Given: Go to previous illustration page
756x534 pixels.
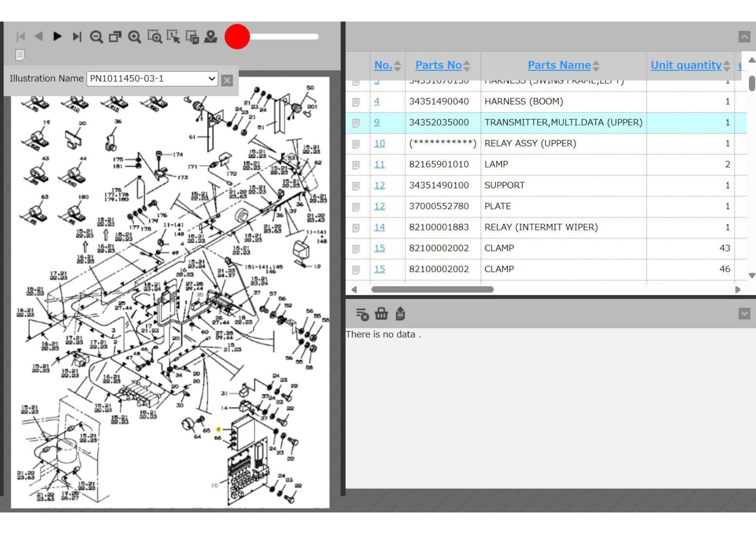Looking at the screenshot, I should tap(38, 37).
